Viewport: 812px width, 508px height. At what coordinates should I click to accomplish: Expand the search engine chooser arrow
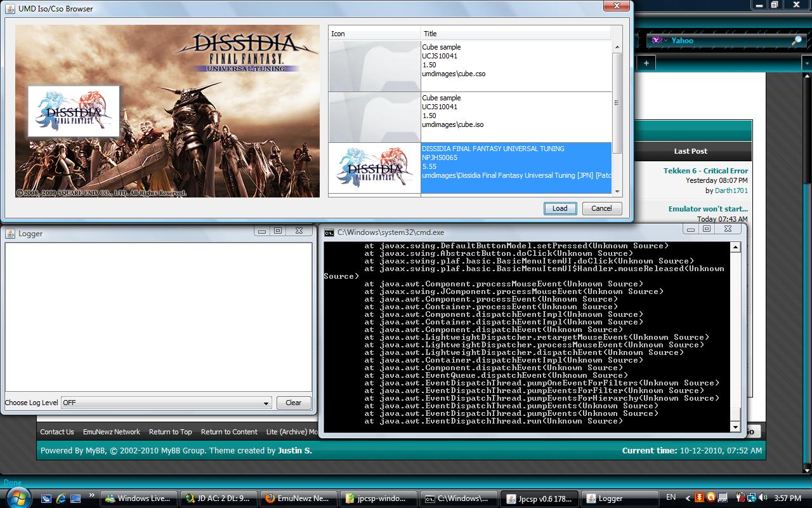tap(665, 41)
